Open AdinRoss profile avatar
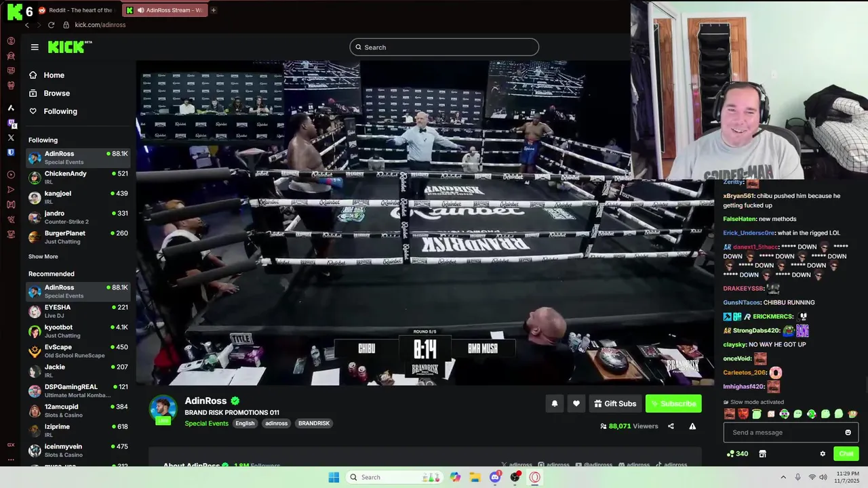The height and width of the screenshot is (488, 868). tap(163, 409)
